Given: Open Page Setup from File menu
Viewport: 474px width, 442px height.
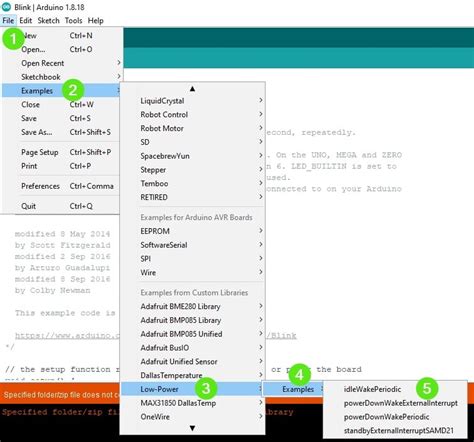Looking at the screenshot, I should click(61, 152).
